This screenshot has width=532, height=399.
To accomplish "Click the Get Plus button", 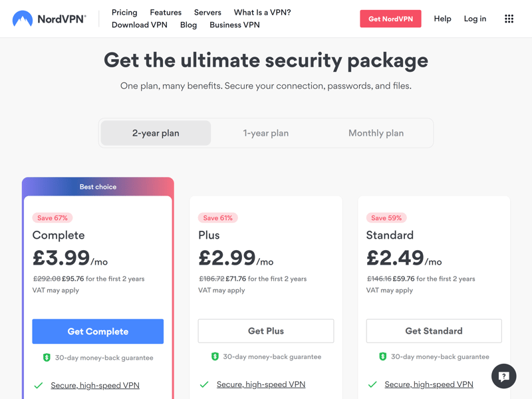I will (266, 331).
